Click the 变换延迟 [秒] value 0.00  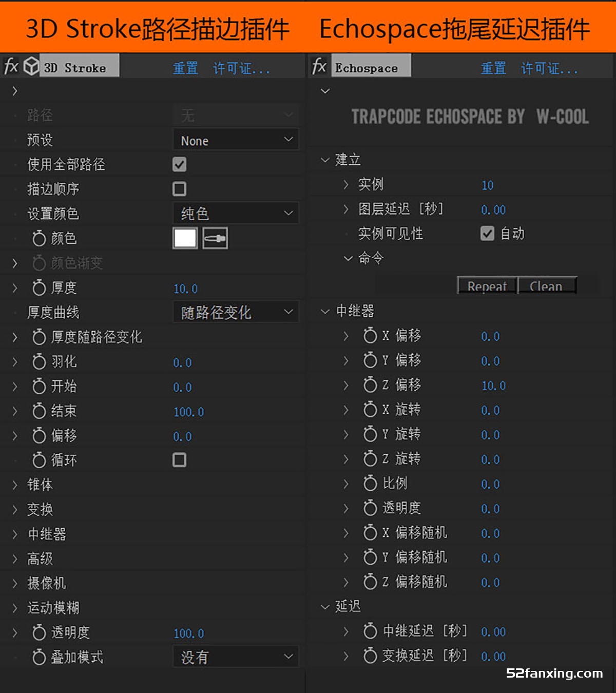coord(493,656)
